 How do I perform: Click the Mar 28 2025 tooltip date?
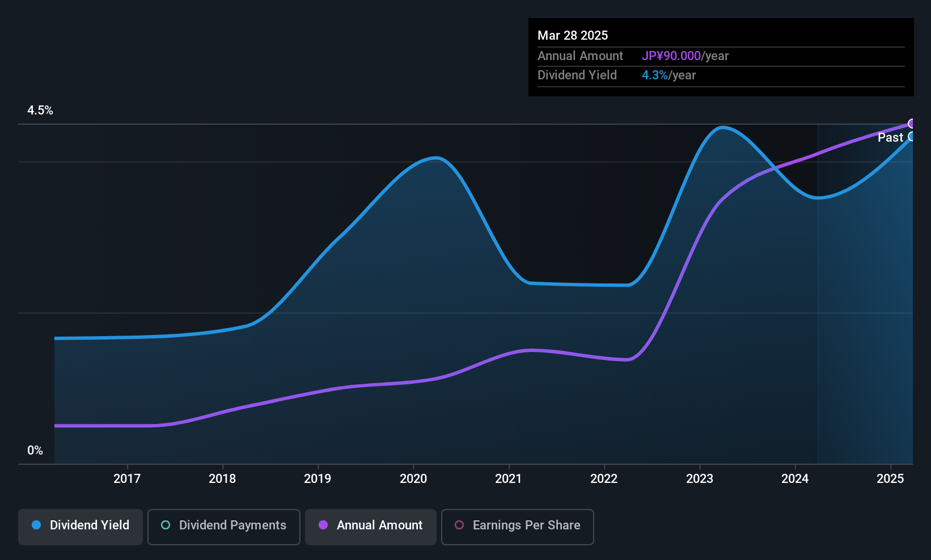573,35
